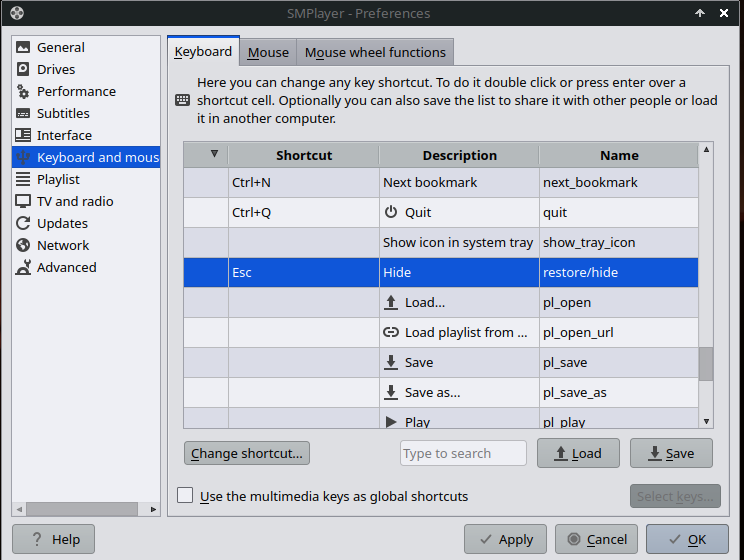This screenshot has width=744, height=560.
Task: Sort table by Shortcut column header
Action: coord(304,155)
